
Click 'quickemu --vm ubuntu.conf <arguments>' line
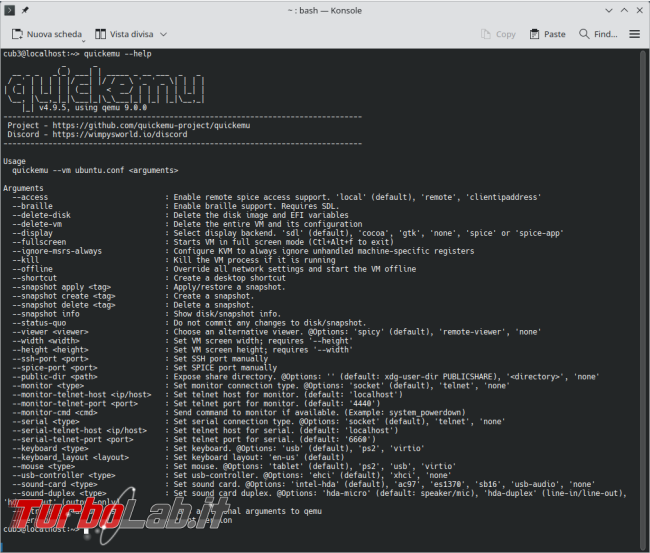coord(95,170)
